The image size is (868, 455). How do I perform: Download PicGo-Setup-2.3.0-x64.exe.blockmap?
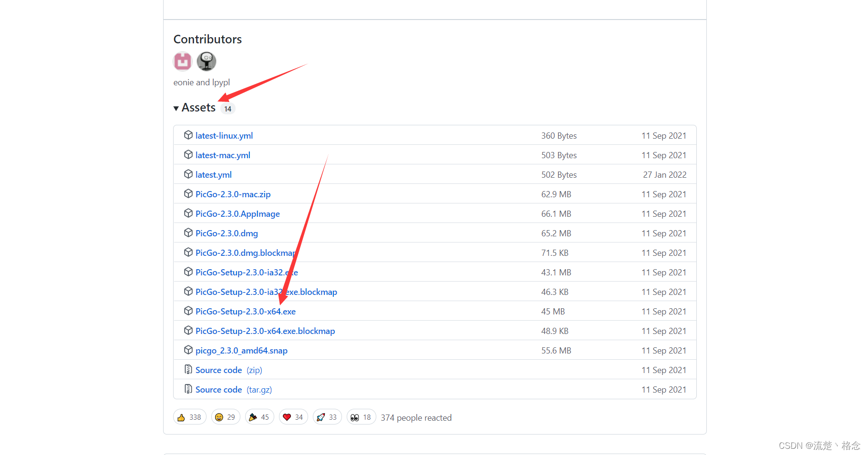(x=265, y=331)
